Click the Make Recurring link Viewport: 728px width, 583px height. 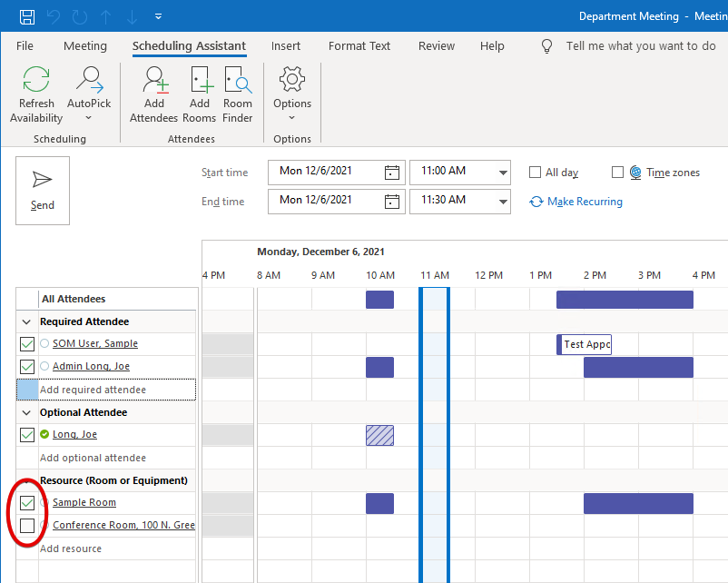point(585,202)
